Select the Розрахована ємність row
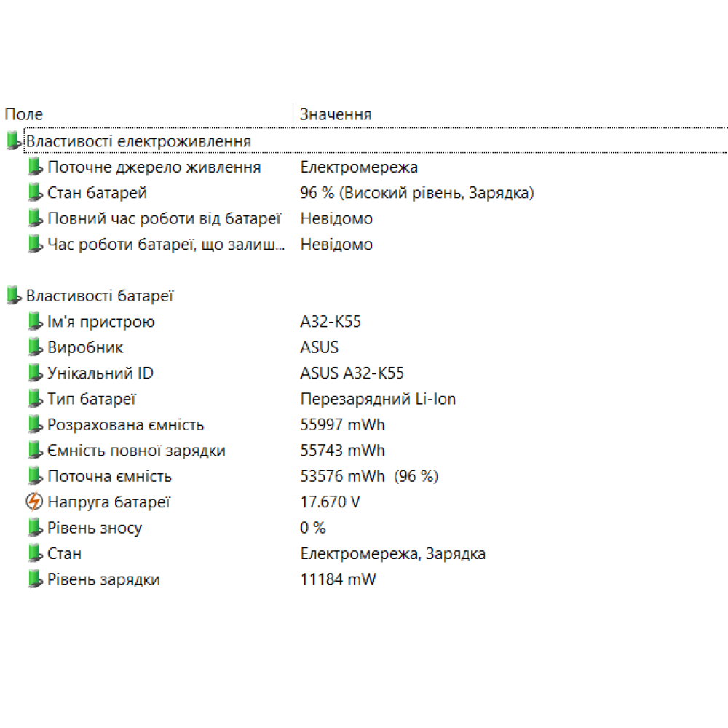Screen dimensions: 728x728 click(125, 425)
